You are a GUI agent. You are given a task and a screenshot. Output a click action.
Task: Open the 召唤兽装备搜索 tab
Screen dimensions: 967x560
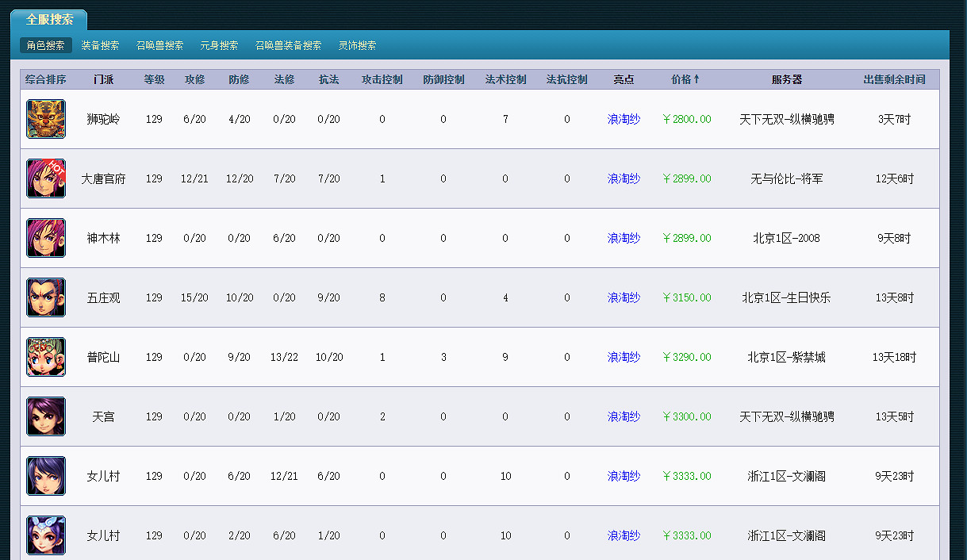pyautogui.click(x=290, y=46)
